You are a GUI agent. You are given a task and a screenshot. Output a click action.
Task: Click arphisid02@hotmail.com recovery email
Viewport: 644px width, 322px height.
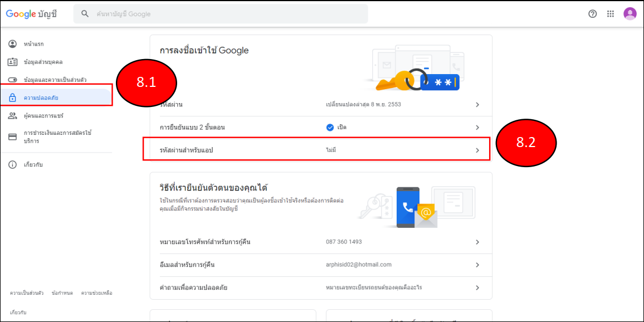click(x=359, y=265)
